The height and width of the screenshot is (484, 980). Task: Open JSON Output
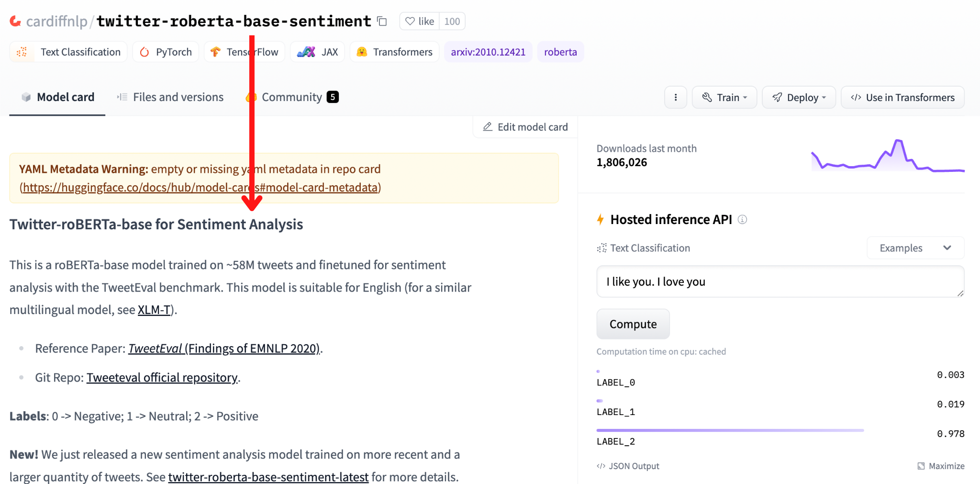(628, 466)
